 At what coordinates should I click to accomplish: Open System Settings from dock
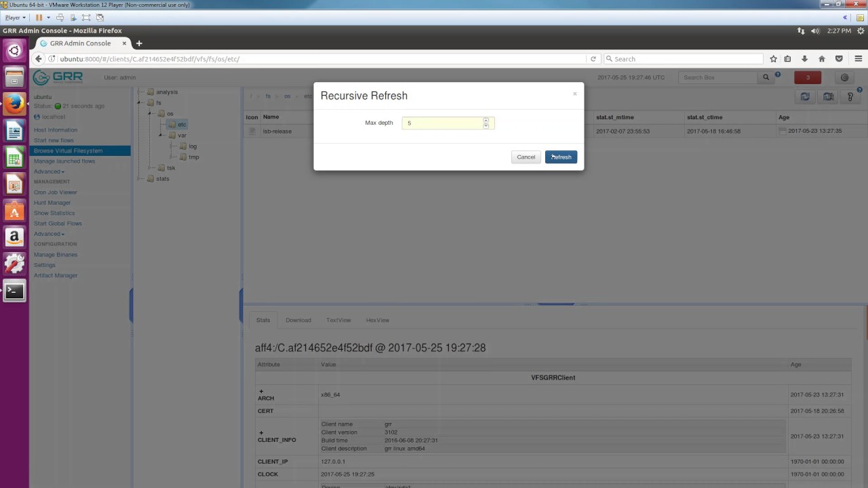[14, 264]
